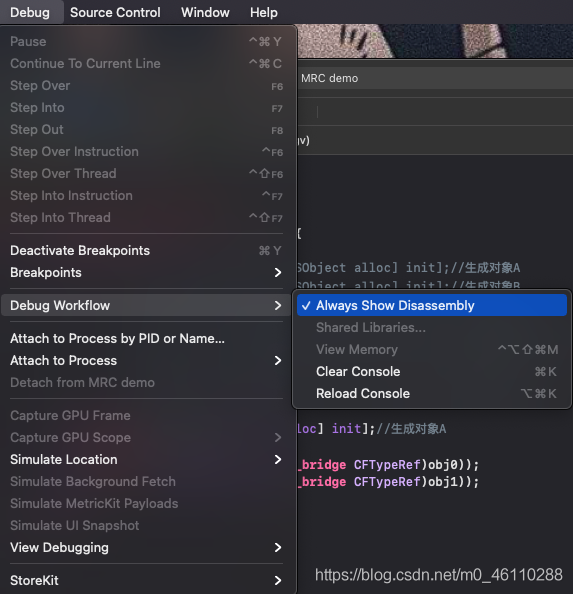Click the Debug menu title
The width and height of the screenshot is (573, 594).
[x=30, y=13]
